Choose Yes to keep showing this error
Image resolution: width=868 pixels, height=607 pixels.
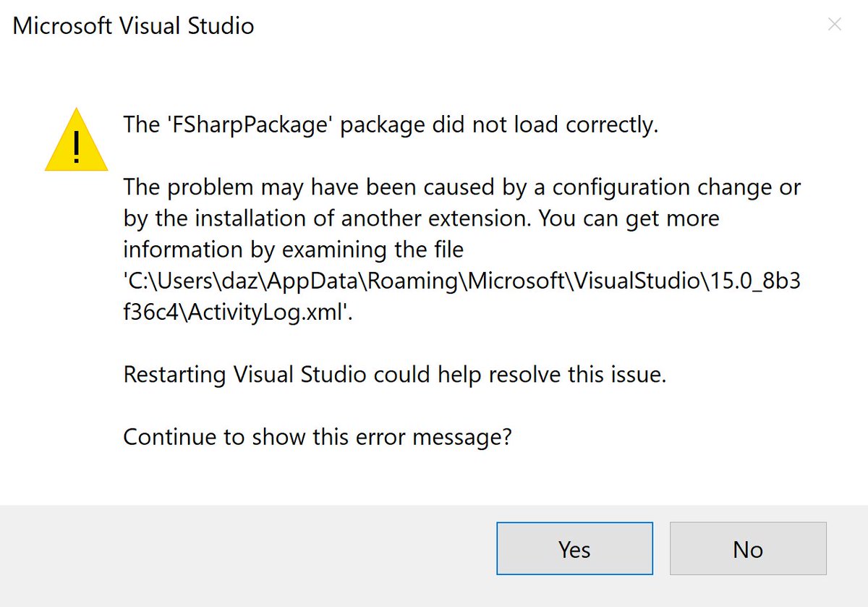point(574,549)
